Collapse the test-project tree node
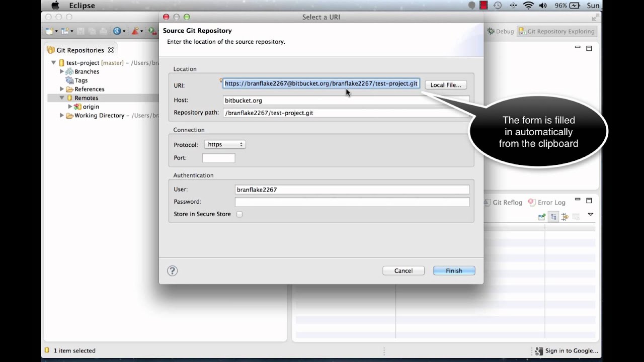The height and width of the screenshot is (362, 644). 53,63
